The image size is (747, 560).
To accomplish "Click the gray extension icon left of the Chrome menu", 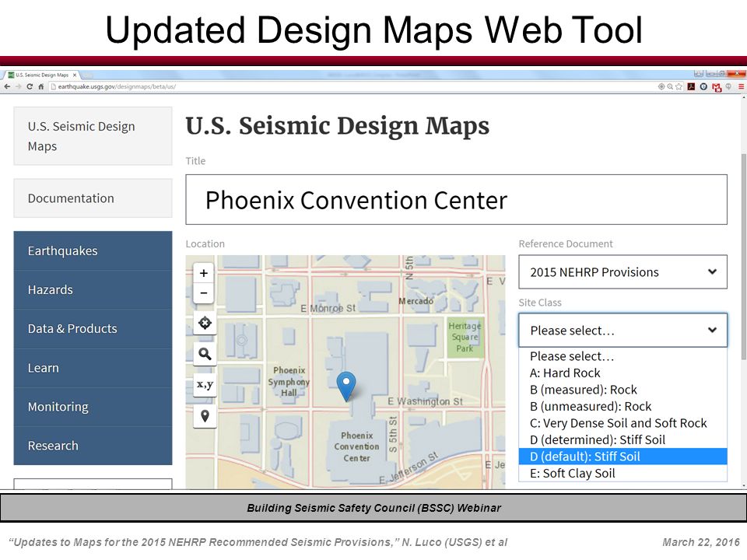I will pyautogui.click(x=729, y=86).
